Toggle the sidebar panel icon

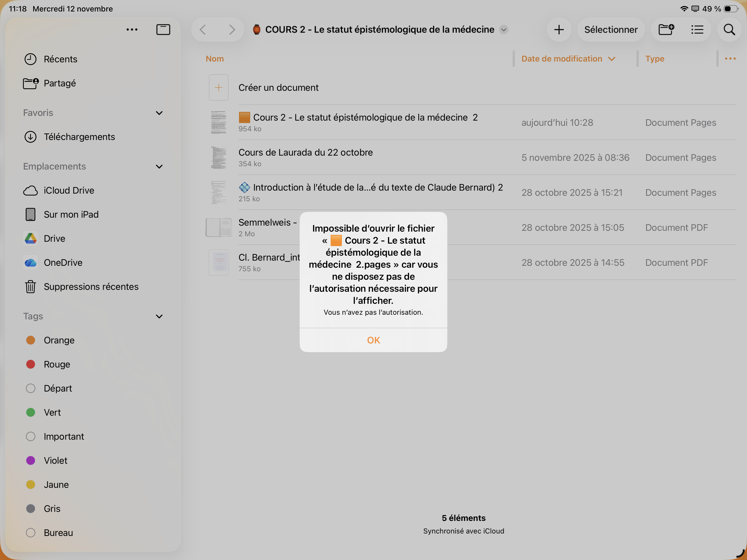point(163,30)
